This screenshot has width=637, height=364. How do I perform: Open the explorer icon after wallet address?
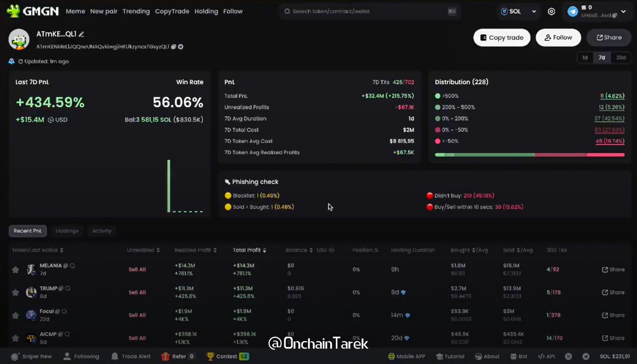180,47
